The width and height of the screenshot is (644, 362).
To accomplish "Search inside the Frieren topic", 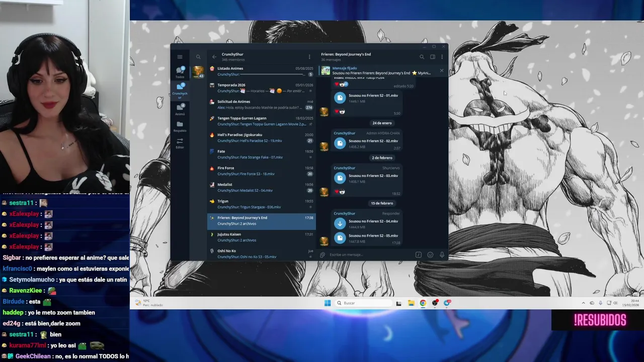I will (422, 57).
